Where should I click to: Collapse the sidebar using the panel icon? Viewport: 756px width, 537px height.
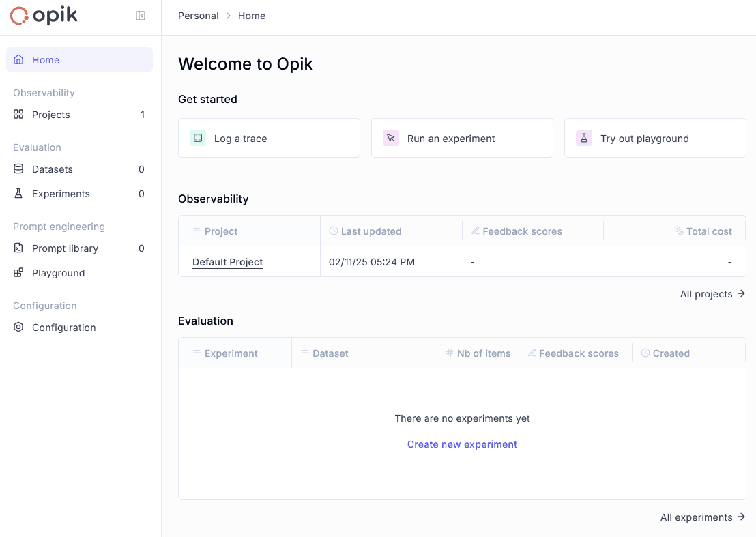click(141, 15)
